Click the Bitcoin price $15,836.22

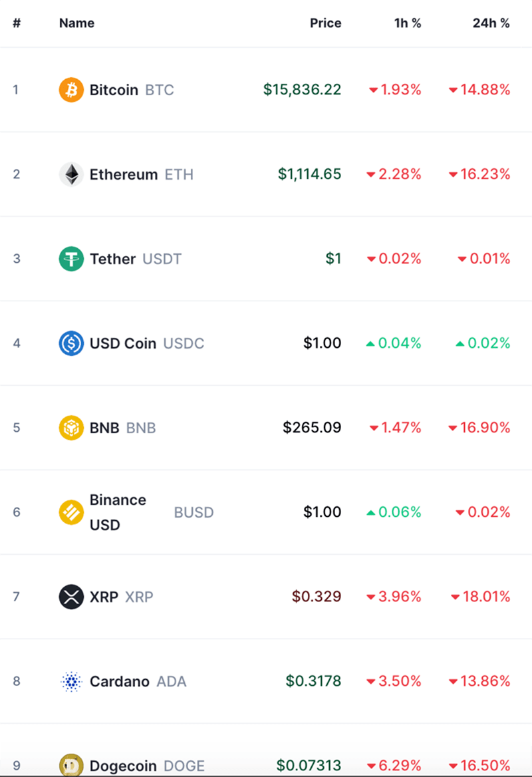(x=302, y=90)
